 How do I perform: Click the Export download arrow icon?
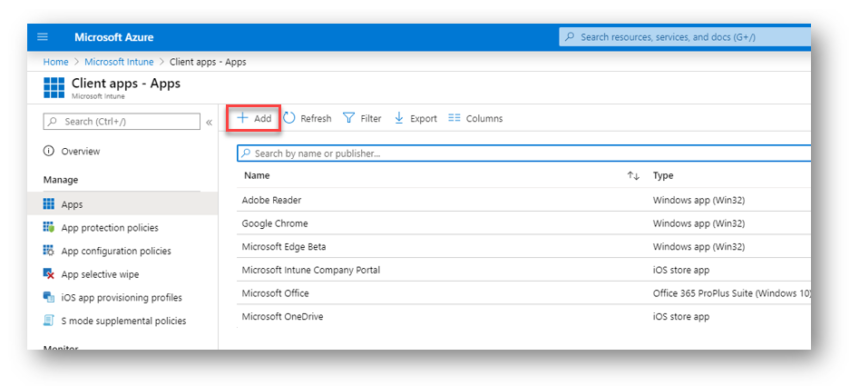pyautogui.click(x=399, y=118)
